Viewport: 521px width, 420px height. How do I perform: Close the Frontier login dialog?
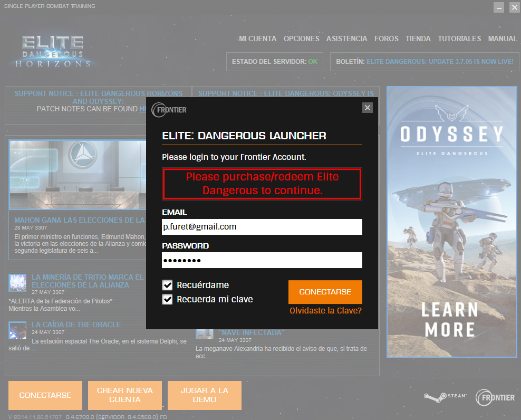click(x=367, y=108)
